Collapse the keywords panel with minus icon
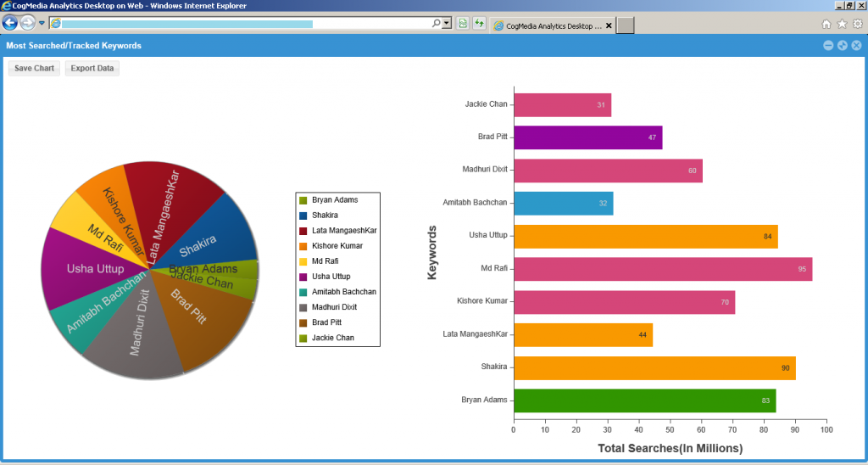This screenshot has height=465, width=868. (828, 46)
